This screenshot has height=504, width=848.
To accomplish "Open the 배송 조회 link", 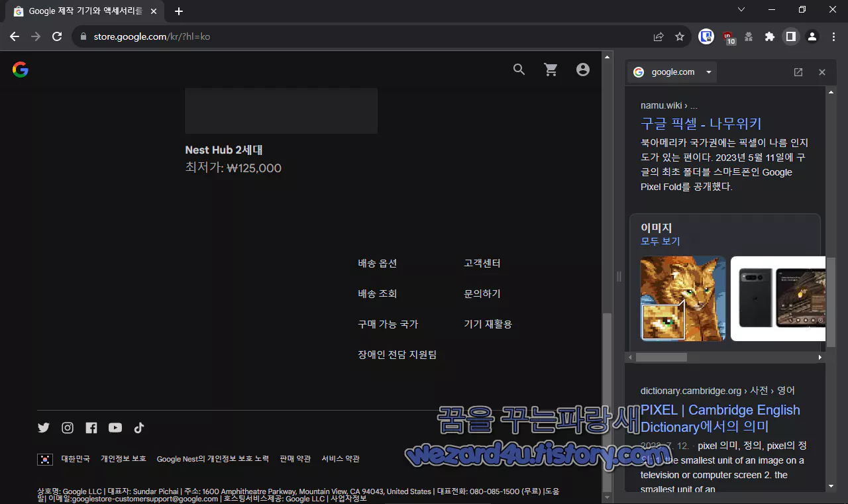I will coord(378,294).
